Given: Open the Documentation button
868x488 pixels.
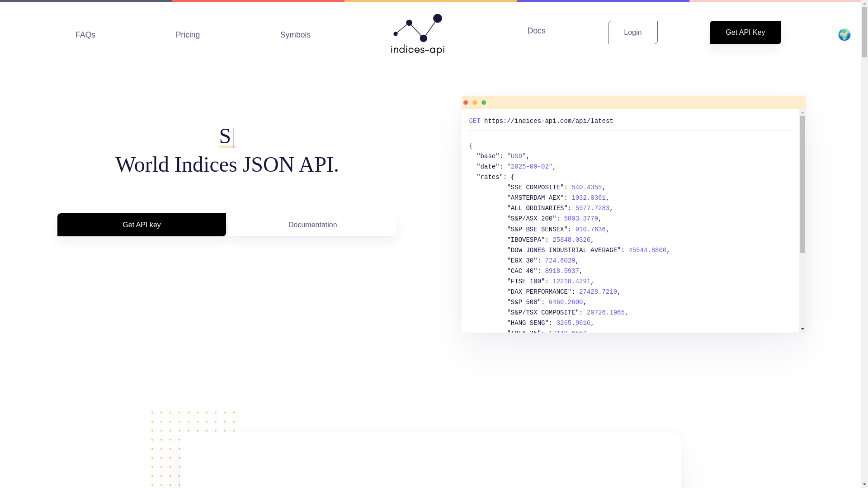Looking at the screenshot, I should click(312, 225).
